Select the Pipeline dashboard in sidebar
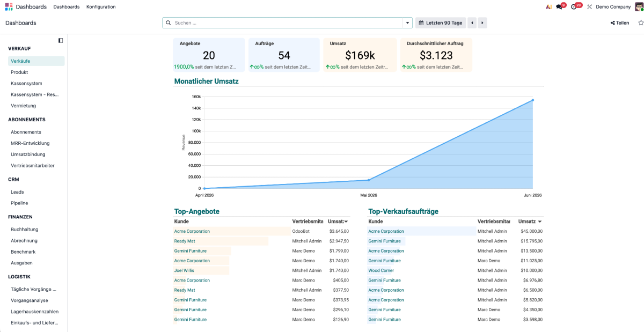Screen dimensions: 644x332 19,203
